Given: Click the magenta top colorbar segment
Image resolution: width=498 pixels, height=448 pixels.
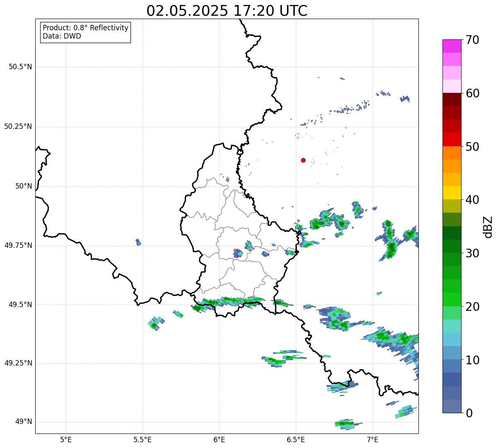Looking at the screenshot, I should coord(452,46).
